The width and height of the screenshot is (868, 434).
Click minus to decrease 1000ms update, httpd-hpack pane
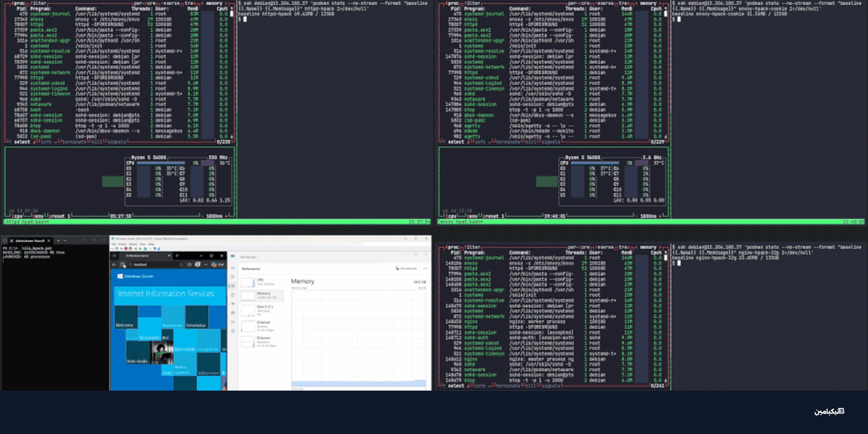point(203,217)
